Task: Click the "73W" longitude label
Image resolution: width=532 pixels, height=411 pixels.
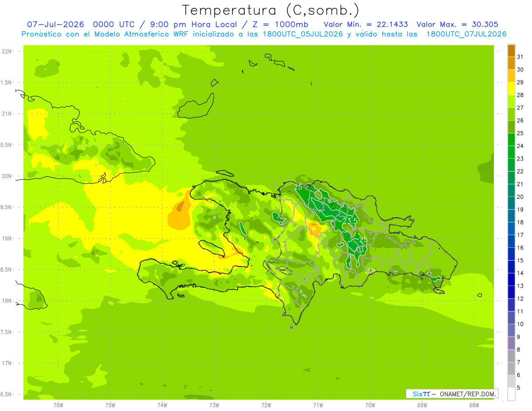Action: pos(215,405)
